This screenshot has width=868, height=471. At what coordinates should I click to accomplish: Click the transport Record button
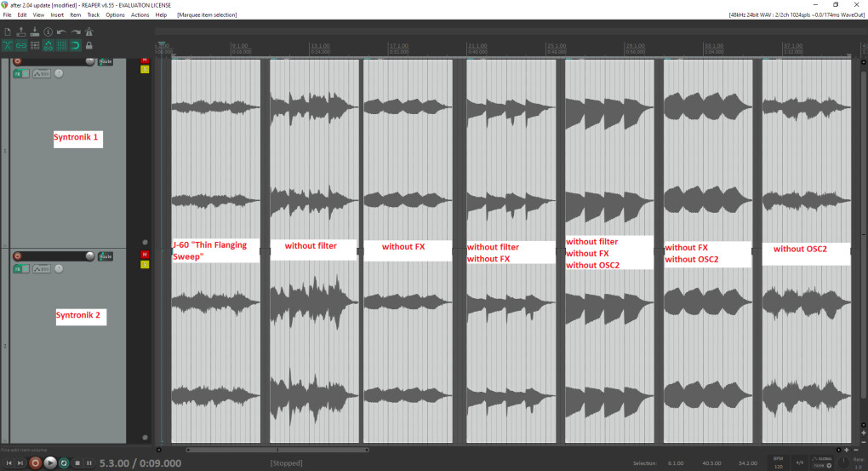tap(36, 462)
